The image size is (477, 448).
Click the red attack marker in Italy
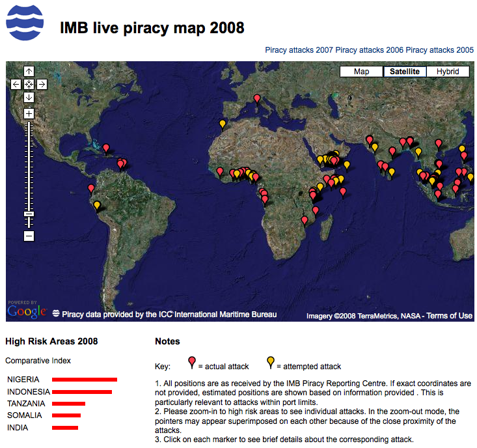point(257,100)
